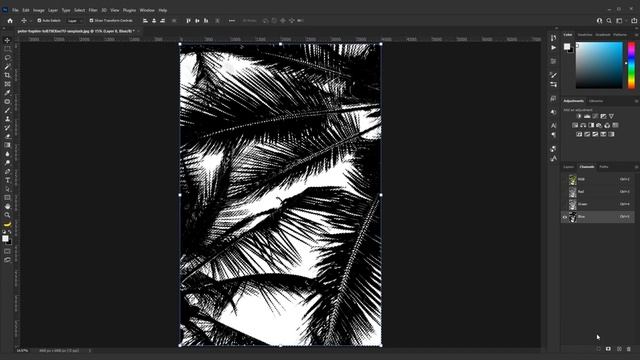Select the Pen tool
This screenshot has height=360, width=640.
click(x=7, y=171)
